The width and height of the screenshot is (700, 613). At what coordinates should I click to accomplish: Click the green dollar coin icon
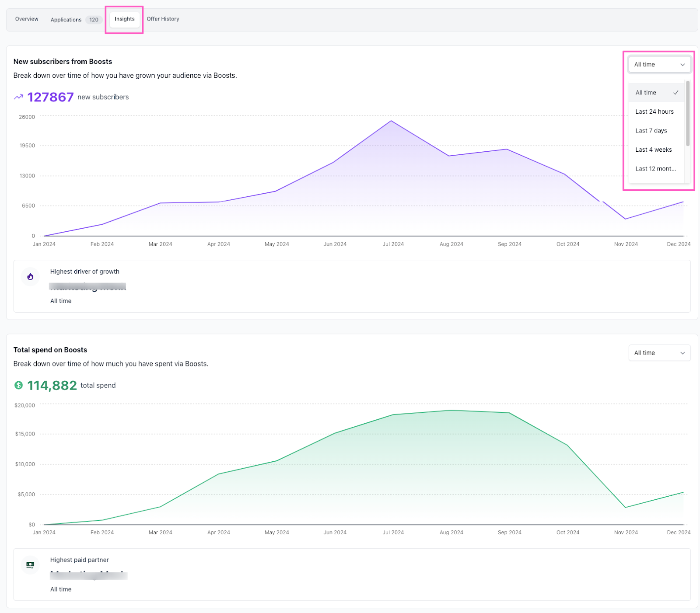pos(18,385)
